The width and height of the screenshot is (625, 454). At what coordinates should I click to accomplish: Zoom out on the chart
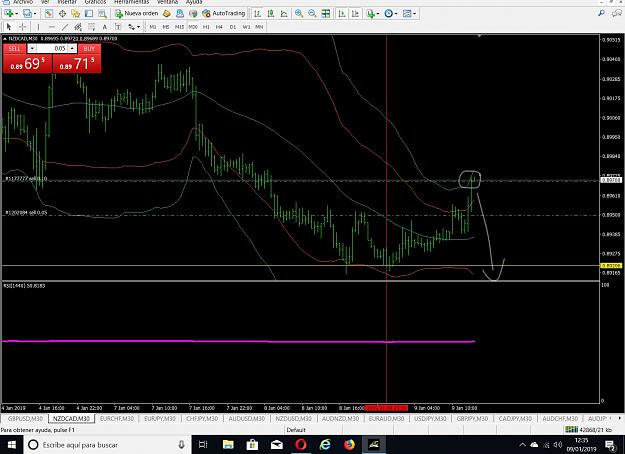click(312, 14)
